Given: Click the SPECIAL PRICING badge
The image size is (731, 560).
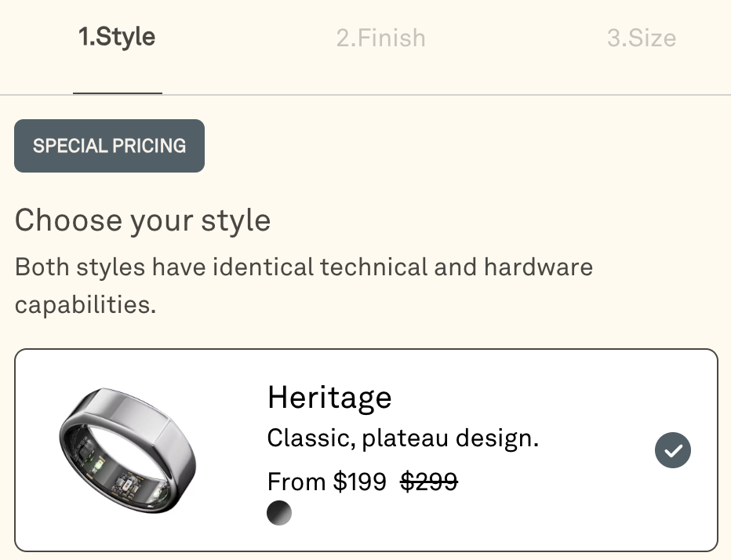Looking at the screenshot, I should tap(109, 146).
